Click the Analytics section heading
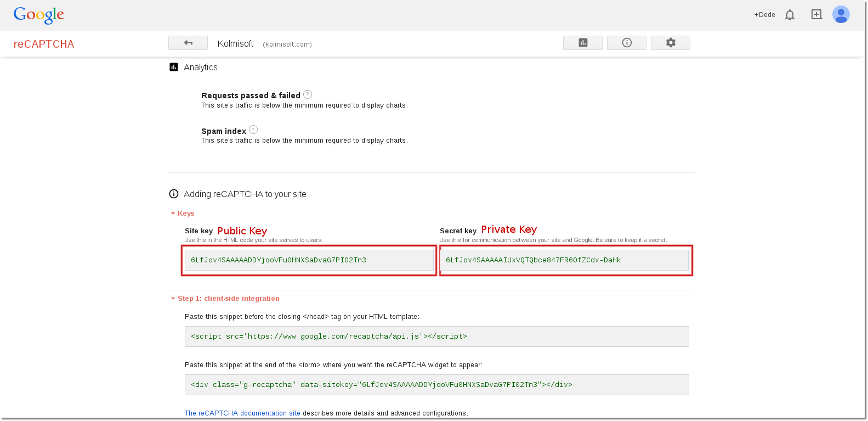Screen dimensions: 868x421 tap(200, 67)
